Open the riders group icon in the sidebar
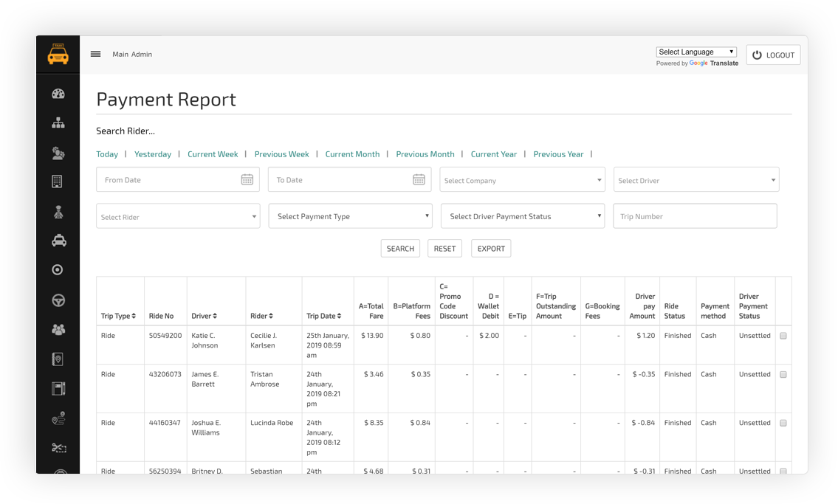This screenshot has width=838, height=504. [x=58, y=329]
